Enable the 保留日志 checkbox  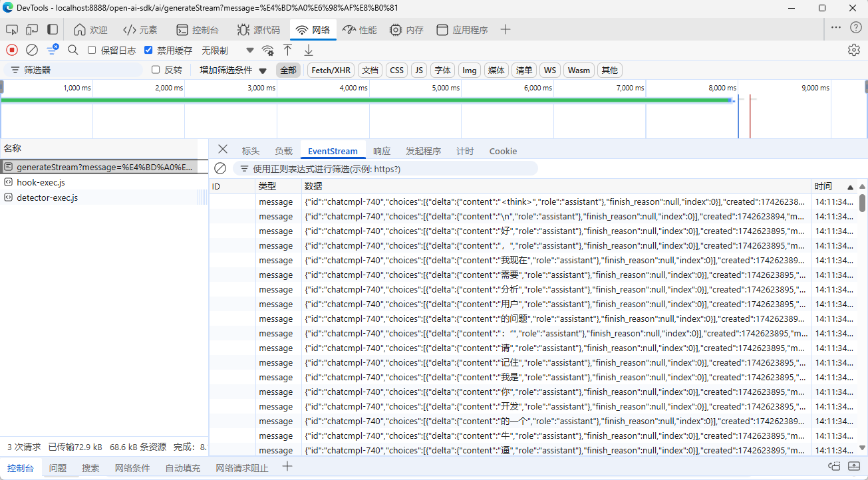click(x=92, y=51)
